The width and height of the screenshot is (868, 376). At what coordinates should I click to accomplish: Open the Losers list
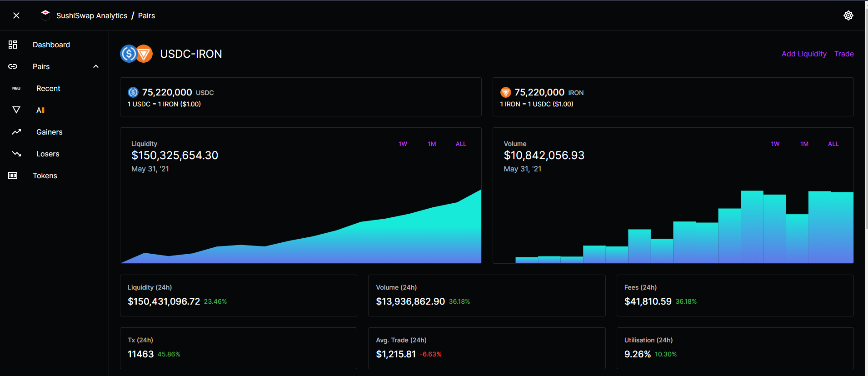click(48, 154)
